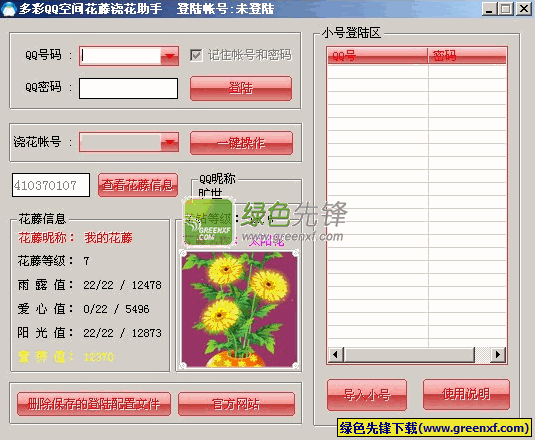Open the 使用说明 button
The image size is (535, 440).
[466, 394]
